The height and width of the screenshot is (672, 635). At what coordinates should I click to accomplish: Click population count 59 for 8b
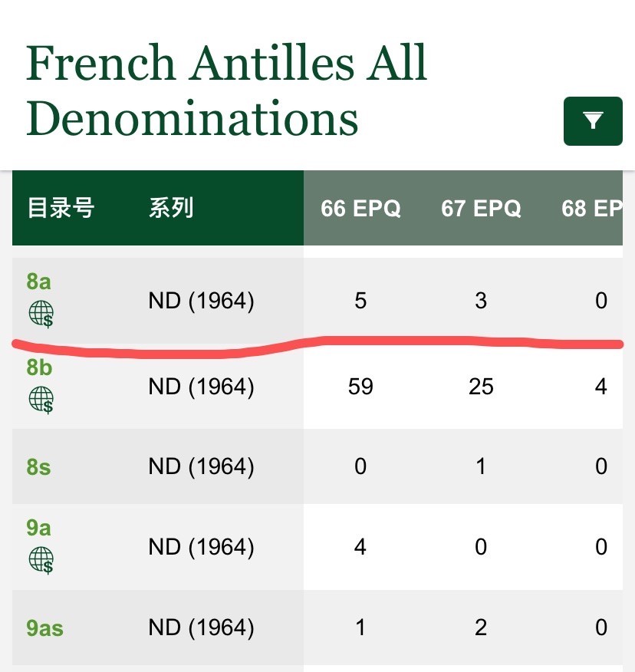tap(360, 387)
